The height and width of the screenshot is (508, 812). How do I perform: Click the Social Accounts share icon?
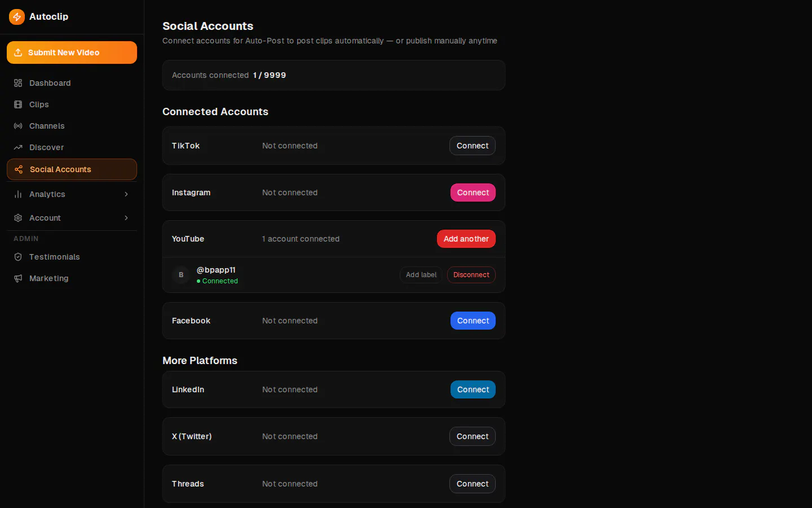pyautogui.click(x=19, y=169)
